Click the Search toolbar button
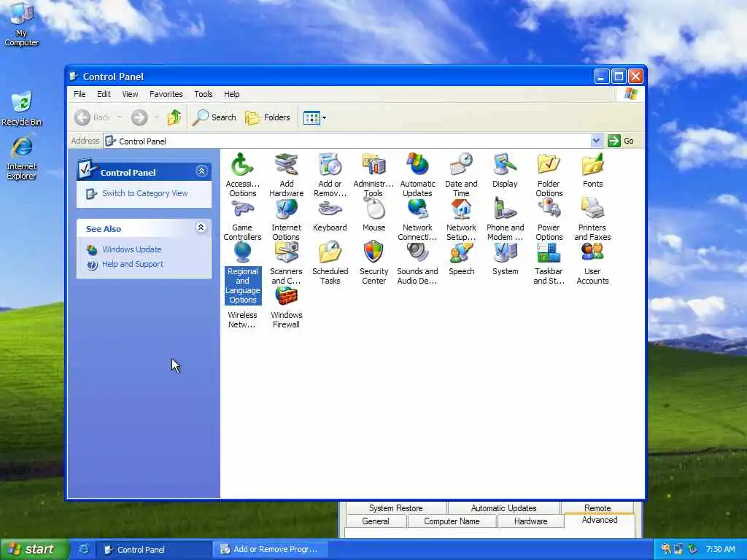The height and width of the screenshot is (560, 747). click(214, 117)
